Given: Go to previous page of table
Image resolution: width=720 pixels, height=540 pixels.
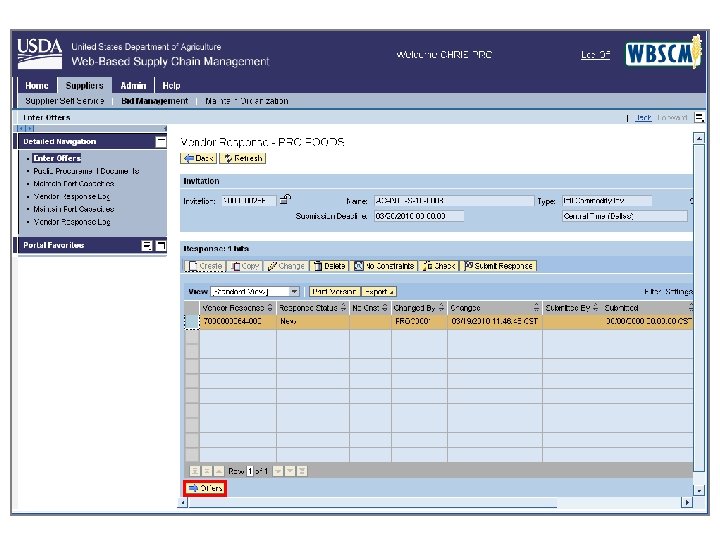Looking at the screenshot, I should point(207,471).
